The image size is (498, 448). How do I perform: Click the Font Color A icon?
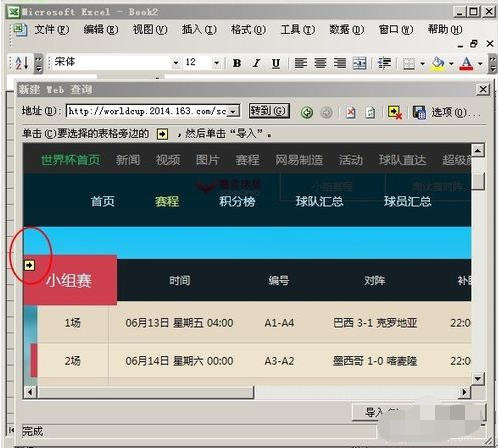click(466, 63)
